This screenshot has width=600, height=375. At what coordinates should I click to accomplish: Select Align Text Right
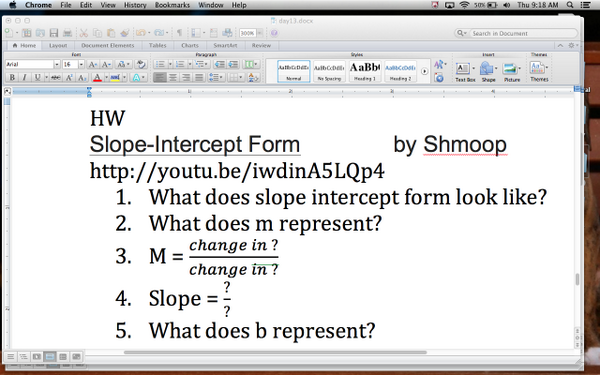click(186, 78)
